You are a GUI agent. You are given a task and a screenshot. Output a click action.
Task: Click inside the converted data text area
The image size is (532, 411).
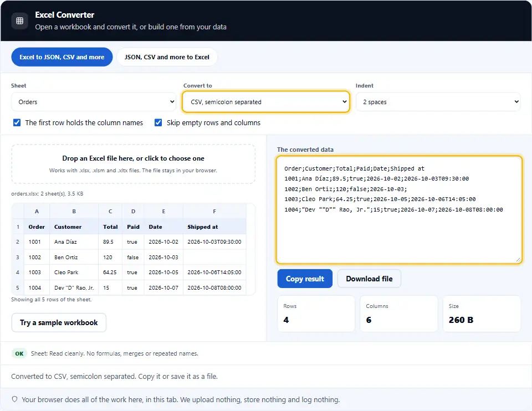point(399,209)
